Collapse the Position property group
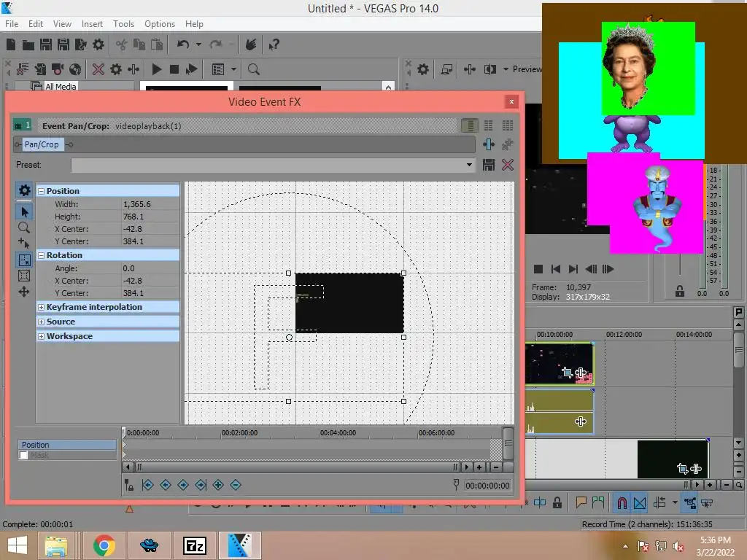The height and width of the screenshot is (560, 747). click(x=42, y=191)
